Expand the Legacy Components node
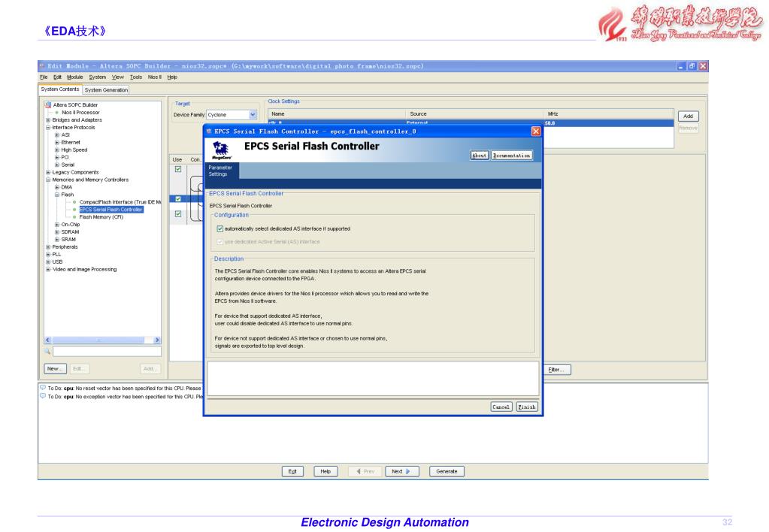Viewport: 769px width, 532px height. (48, 173)
